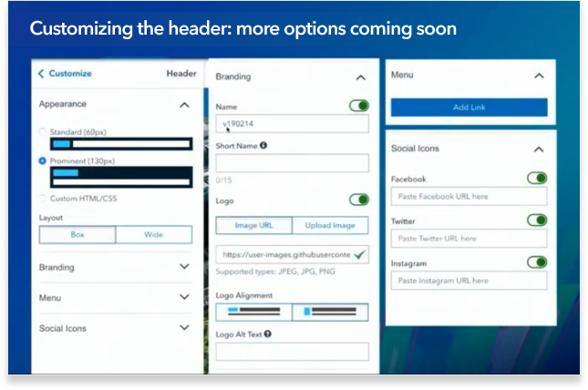Image resolution: width=588 pixels, height=390 pixels.
Task: Click the Logo Alt Text help icon
Action: [x=268, y=334]
